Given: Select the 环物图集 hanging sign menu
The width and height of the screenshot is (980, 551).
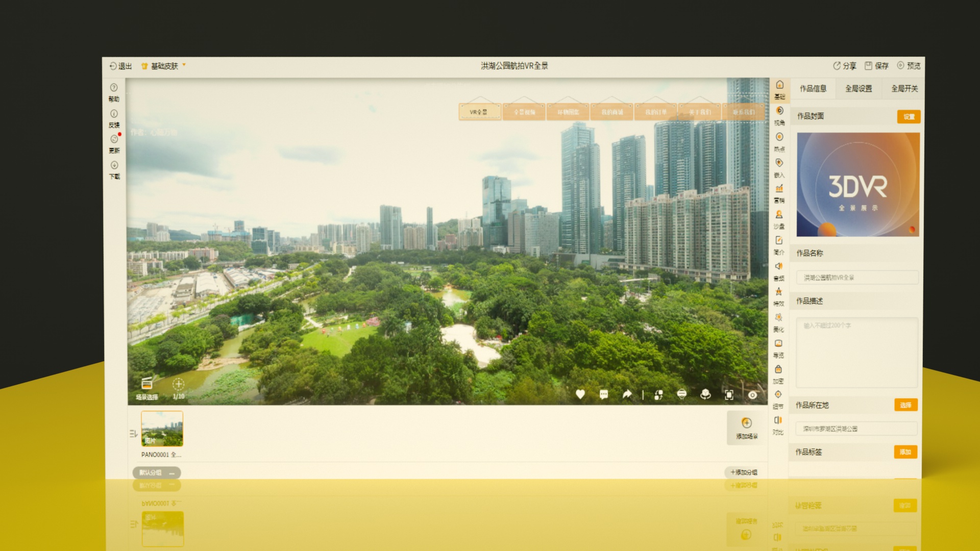Looking at the screenshot, I should point(568,112).
